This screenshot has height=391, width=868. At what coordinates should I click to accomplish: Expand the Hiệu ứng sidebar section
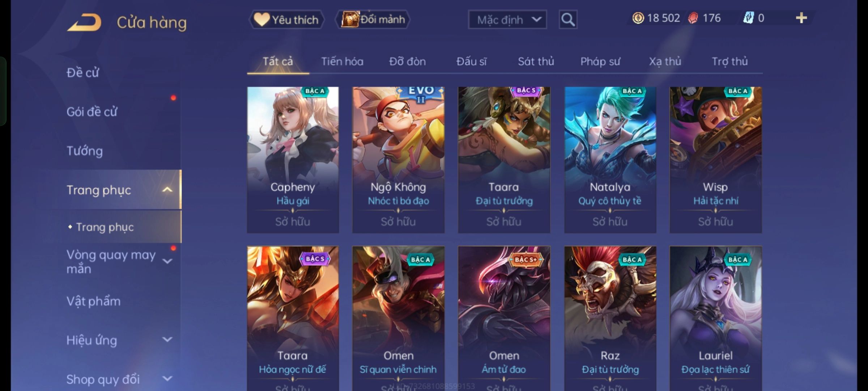(167, 340)
